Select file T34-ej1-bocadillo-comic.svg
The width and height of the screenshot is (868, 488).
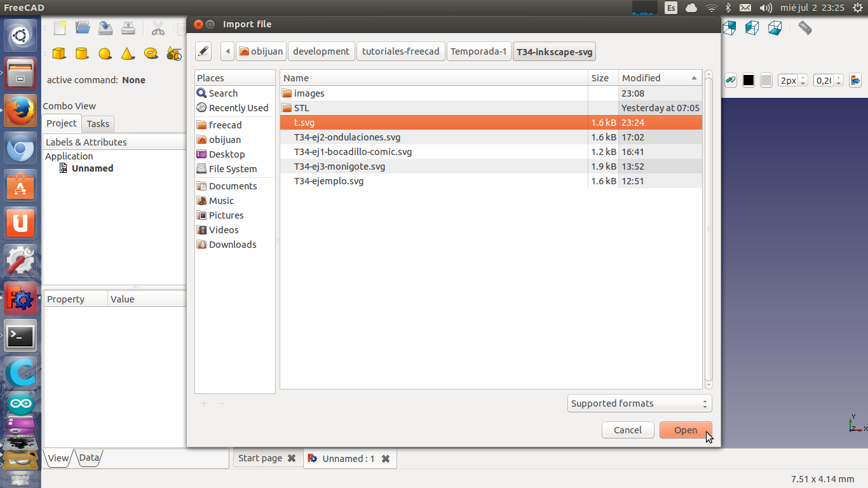click(491, 152)
